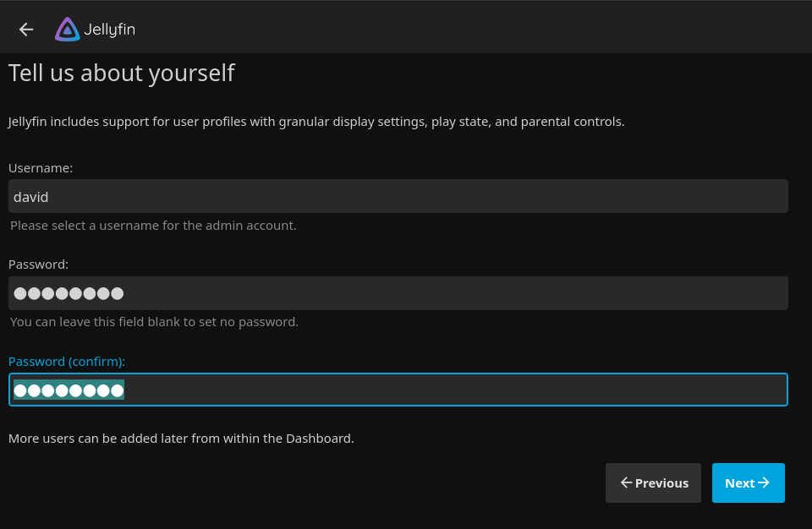
Task: Click the "Tell us about yourself" heading
Action: (121, 74)
